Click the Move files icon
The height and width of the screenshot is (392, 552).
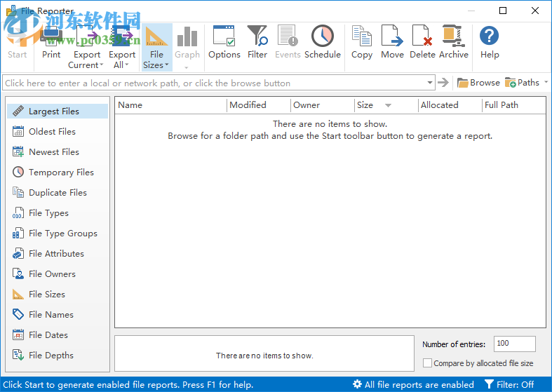392,36
